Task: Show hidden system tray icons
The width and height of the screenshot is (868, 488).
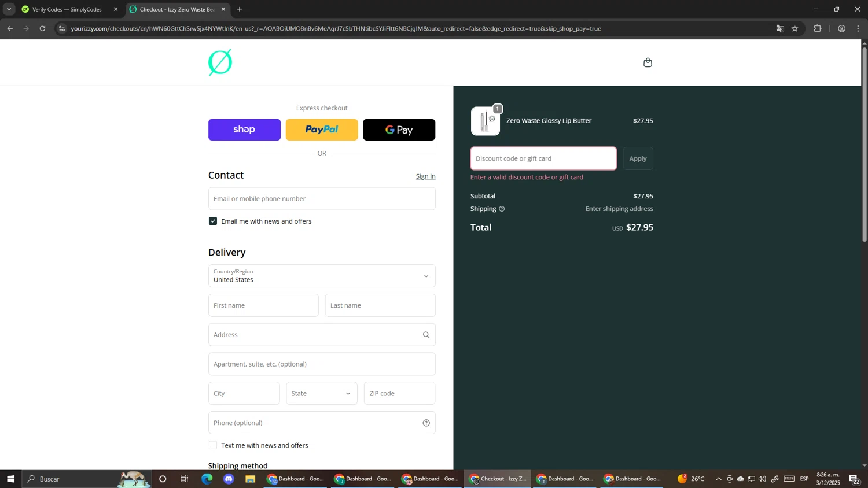Action: click(x=719, y=479)
